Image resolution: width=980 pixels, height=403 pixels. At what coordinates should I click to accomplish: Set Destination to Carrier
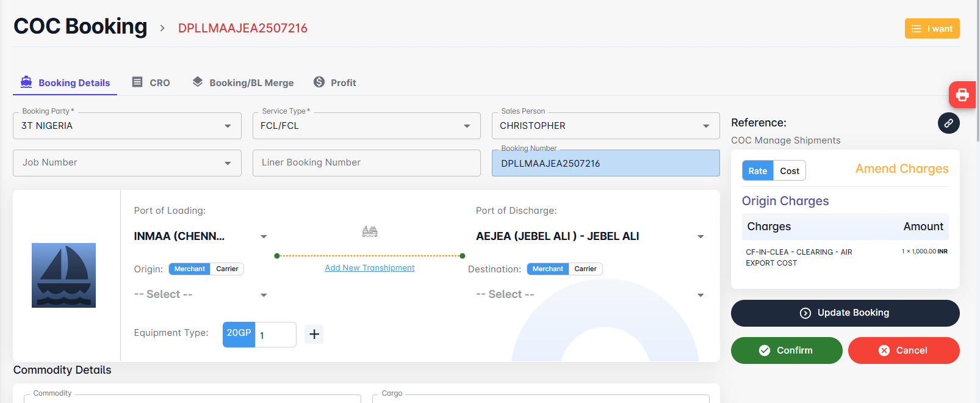pyautogui.click(x=585, y=269)
